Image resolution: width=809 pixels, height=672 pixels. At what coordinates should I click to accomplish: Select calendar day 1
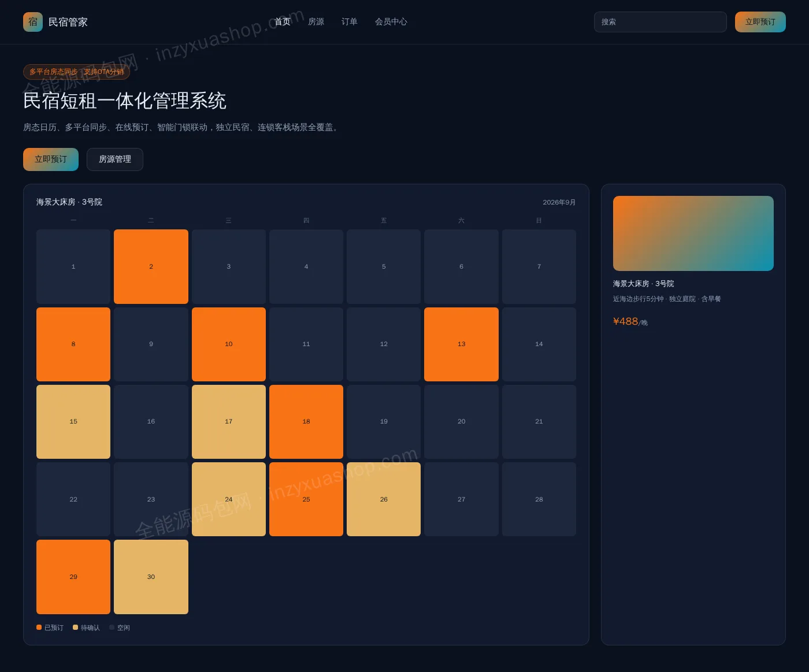click(73, 266)
